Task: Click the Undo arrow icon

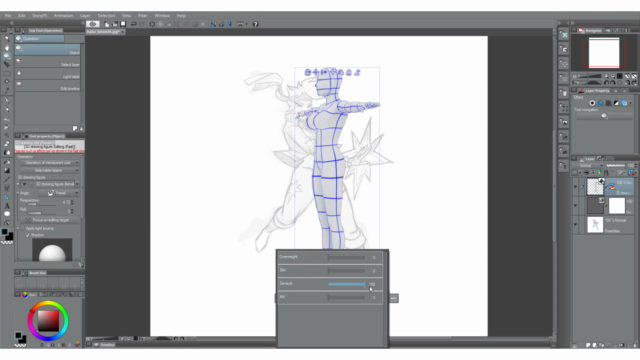Action: click(133, 24)
